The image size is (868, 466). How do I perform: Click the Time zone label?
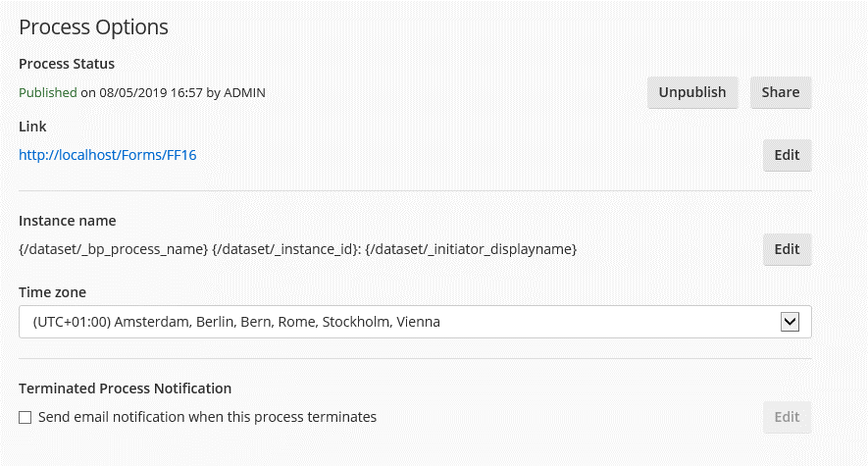click(54, 292)
